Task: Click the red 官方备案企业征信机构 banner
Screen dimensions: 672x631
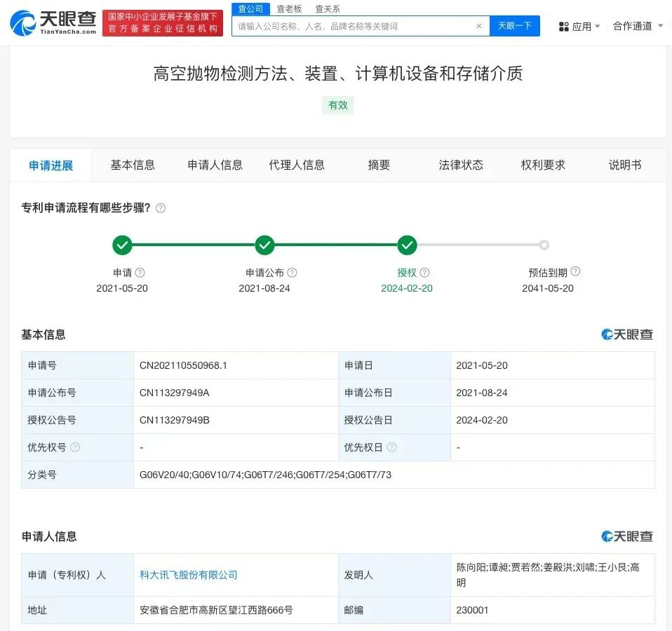Action: [x=163, y=23]
